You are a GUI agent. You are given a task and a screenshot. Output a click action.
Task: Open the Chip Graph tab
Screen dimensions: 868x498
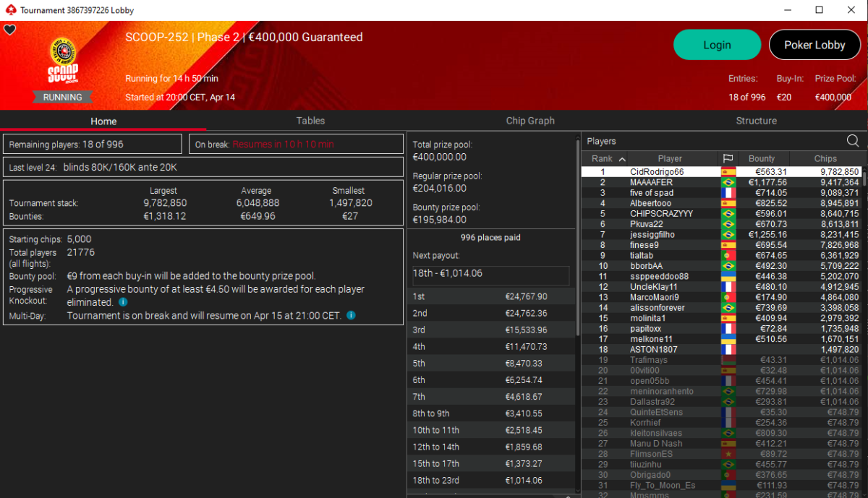(530, 121)
